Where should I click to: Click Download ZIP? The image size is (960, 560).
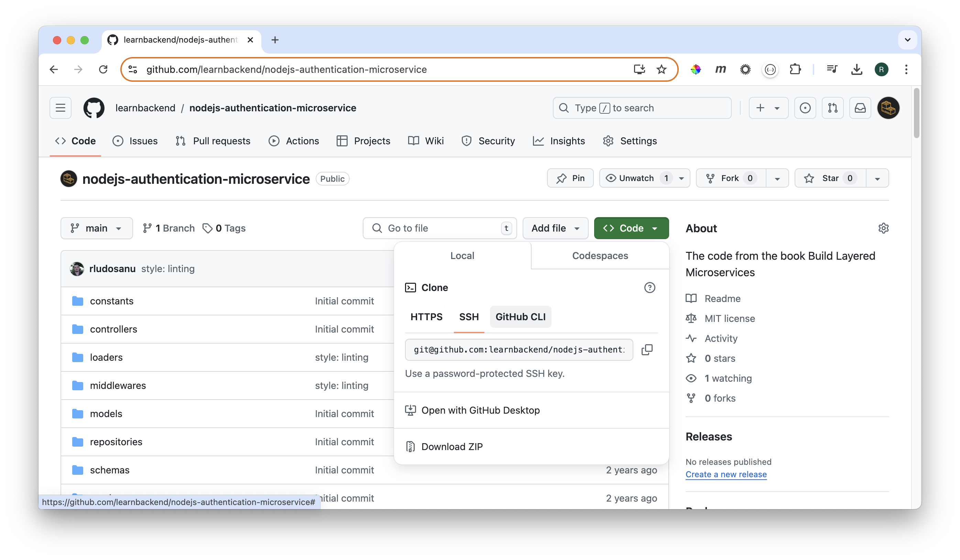tap(452, 447)
